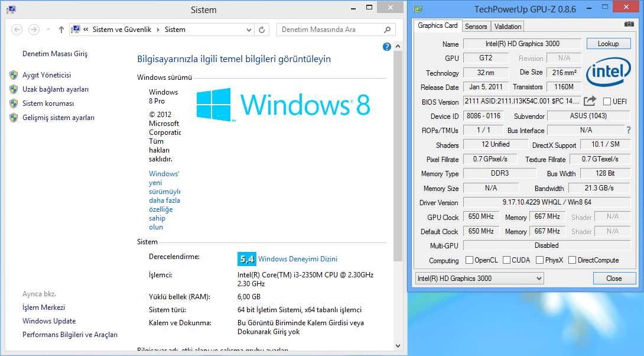Viewport: 644px width, 356px height.
Task: Open the Intel(R) HD Graphics 3000 adapter dropdown
Action: tap(479, 279)
